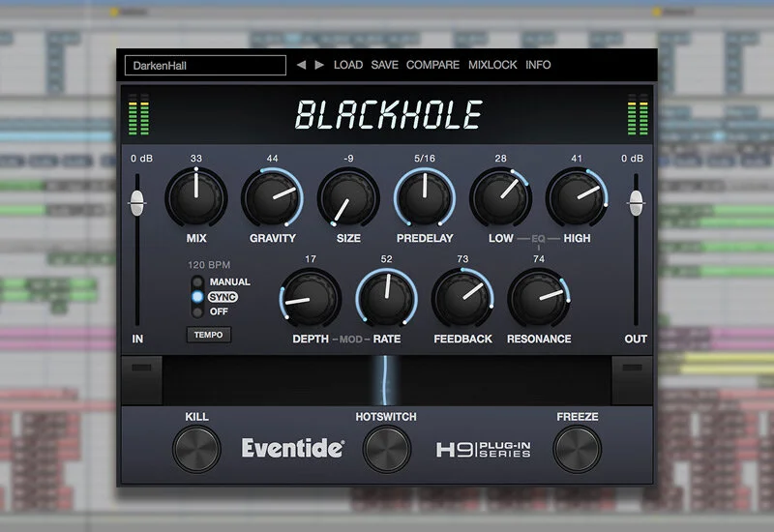Click the PREDELAY knob
The height and width of the screenshot is (532, 774).
coord(425,197)
